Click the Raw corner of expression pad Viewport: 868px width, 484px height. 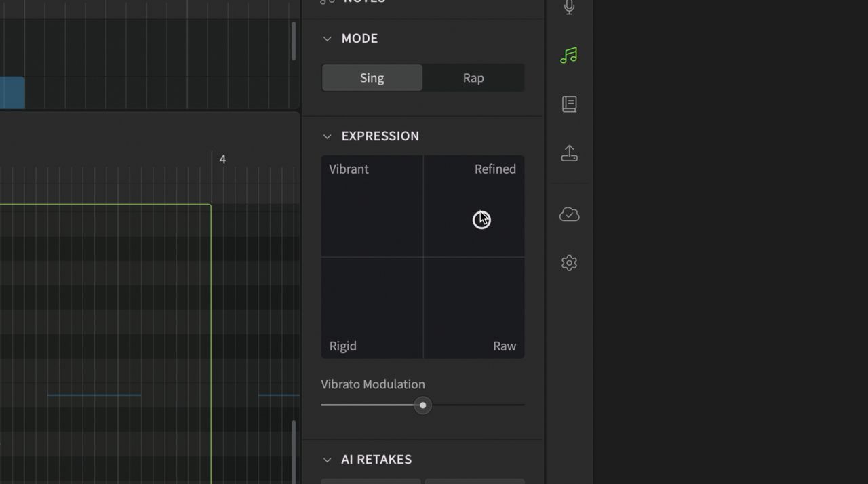pos(505,346)
